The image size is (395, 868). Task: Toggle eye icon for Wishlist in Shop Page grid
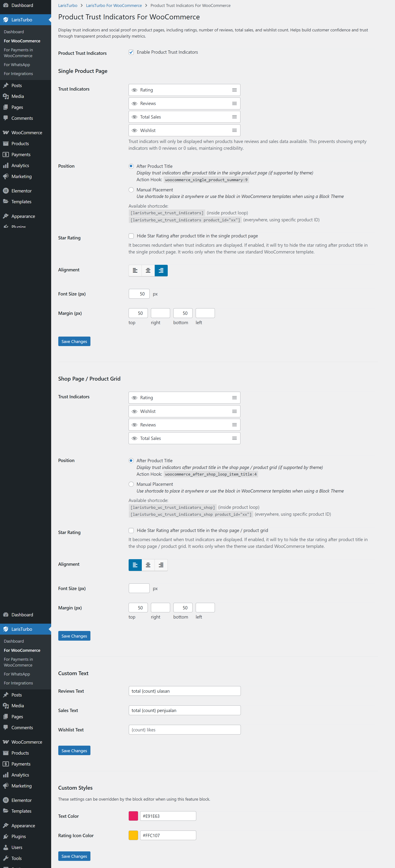tap(134, 411)
